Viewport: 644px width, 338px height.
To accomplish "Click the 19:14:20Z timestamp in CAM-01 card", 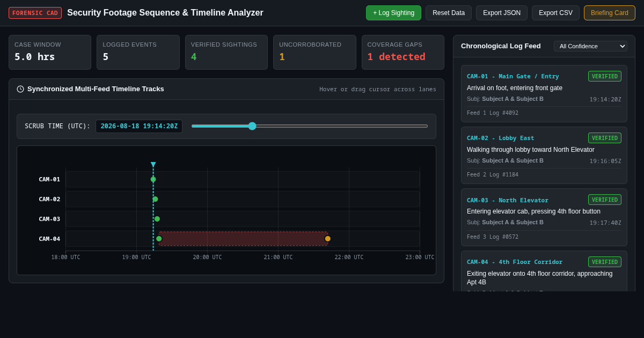I will 605,99.
